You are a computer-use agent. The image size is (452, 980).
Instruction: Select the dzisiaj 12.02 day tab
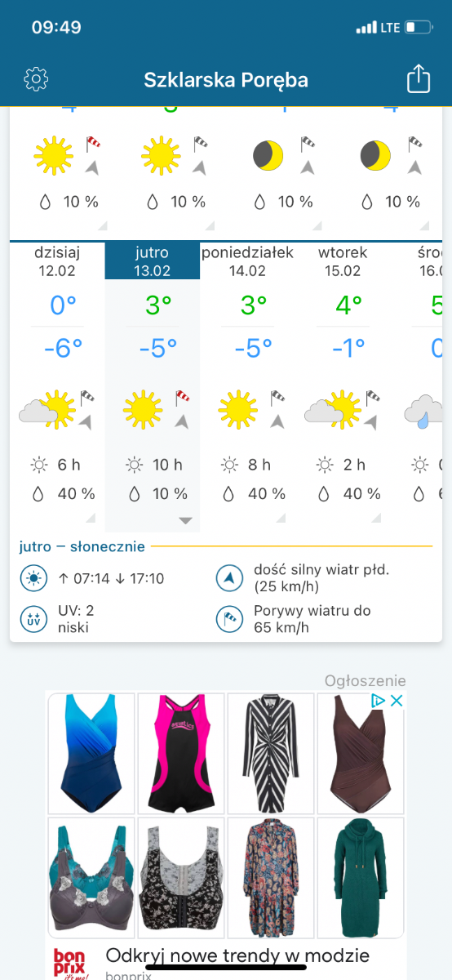point(57,261)
